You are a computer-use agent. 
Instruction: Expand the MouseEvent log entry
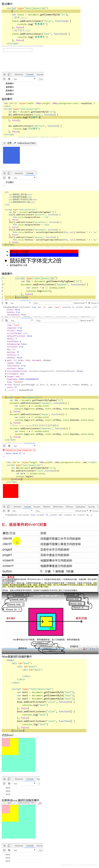[6, 515]
